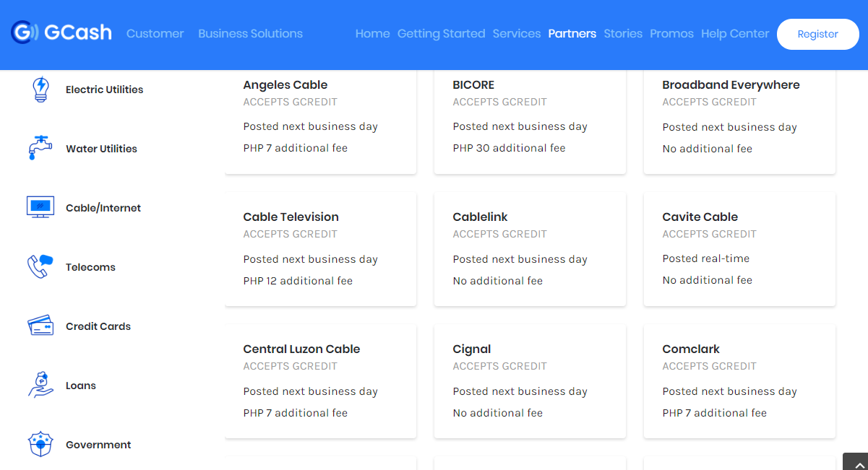Viewport: 868px width, 470px height.
Task: Open the Telecoms phone icon
Action: point(40,266)
